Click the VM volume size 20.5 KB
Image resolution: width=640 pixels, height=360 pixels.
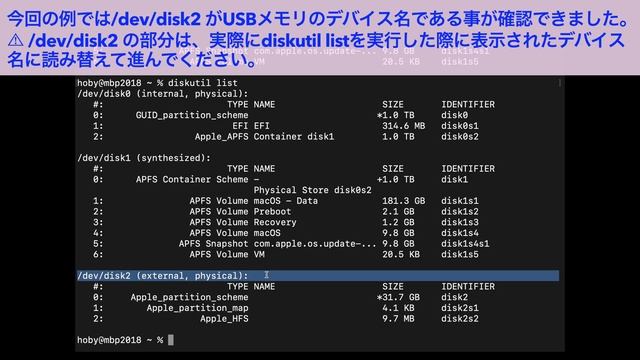[x=401, y=254]
